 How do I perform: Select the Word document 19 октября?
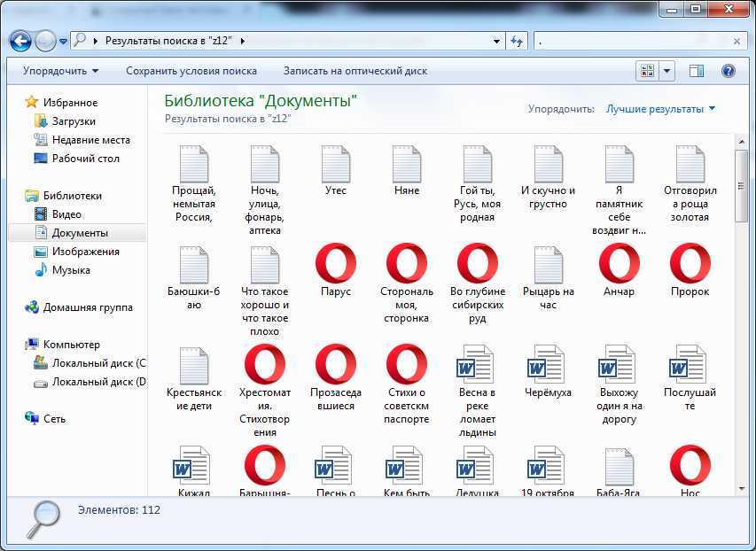(549, 471)
